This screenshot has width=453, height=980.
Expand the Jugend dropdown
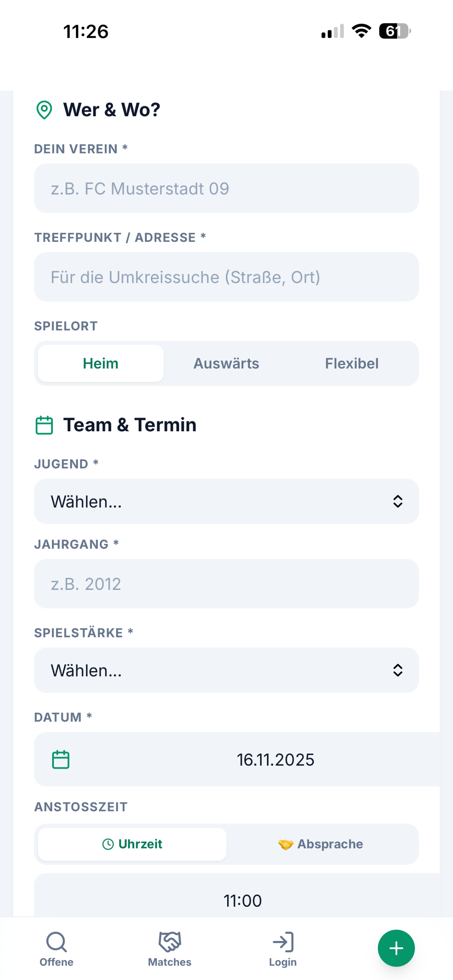(226, 501)
